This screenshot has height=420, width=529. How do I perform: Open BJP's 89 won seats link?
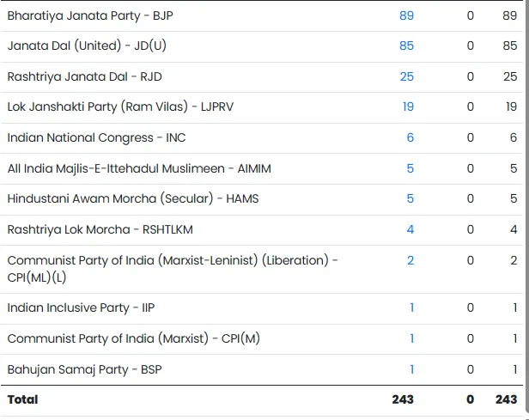coord(406,15)
